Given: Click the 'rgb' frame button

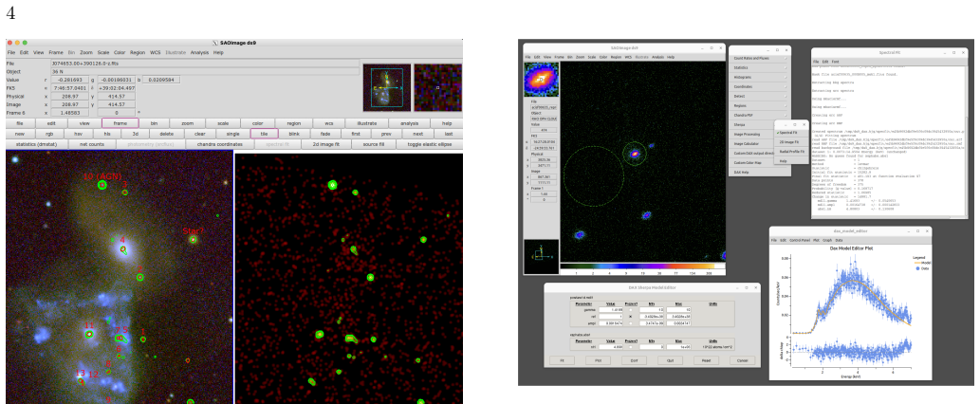Looking at the screenshot, I should point(48,134).
